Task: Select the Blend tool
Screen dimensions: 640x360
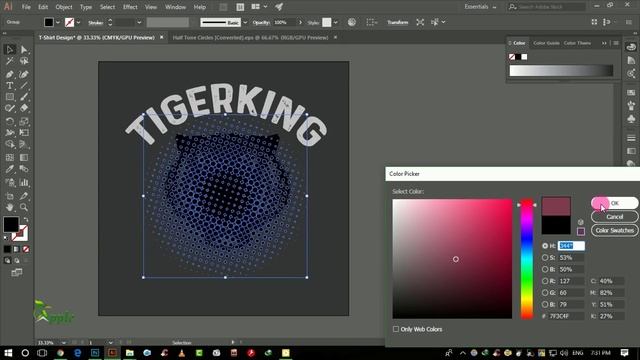Action: tap(24, 169)
